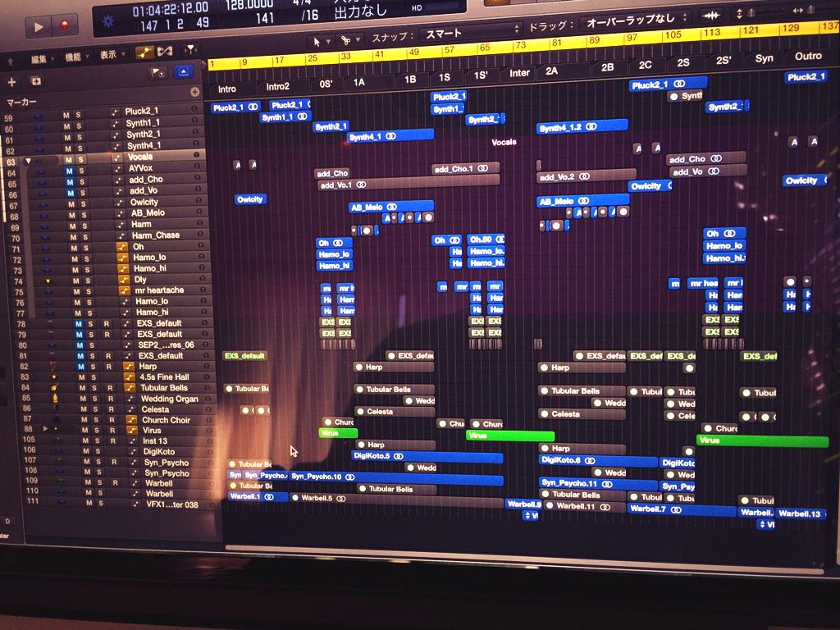This screenshot has height=630, width=840.
Task: Open the 表示 dropdown menu
Action: (x=112, y=55)
